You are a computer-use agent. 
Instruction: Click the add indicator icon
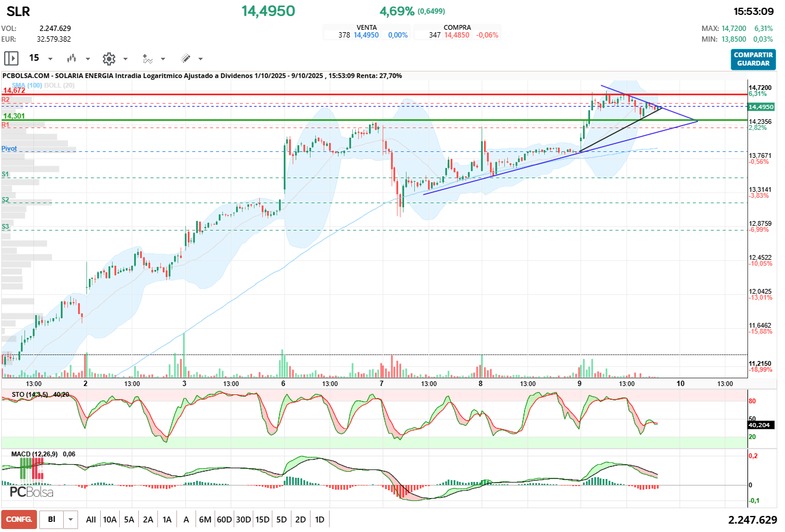[147, 58]
